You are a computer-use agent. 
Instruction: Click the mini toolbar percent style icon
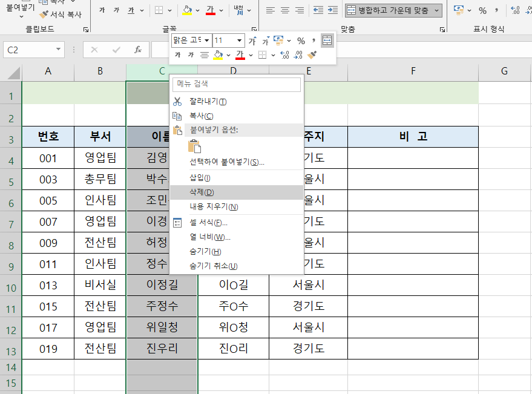pos(301,41)
